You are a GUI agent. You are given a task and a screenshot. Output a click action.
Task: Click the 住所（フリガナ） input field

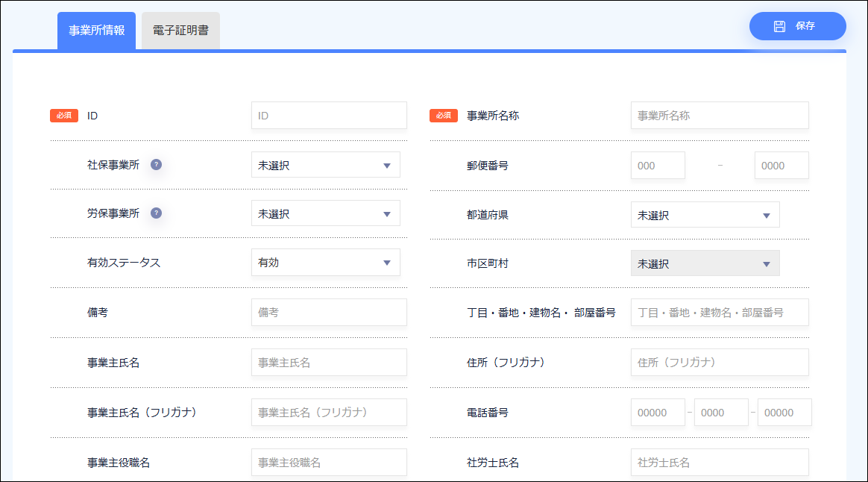[x=719, y=363]
